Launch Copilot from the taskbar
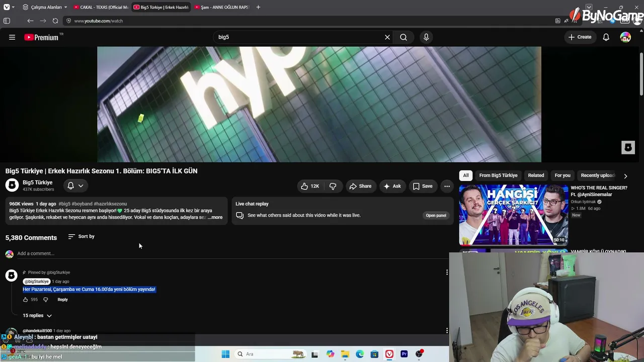 pos(330,354)
